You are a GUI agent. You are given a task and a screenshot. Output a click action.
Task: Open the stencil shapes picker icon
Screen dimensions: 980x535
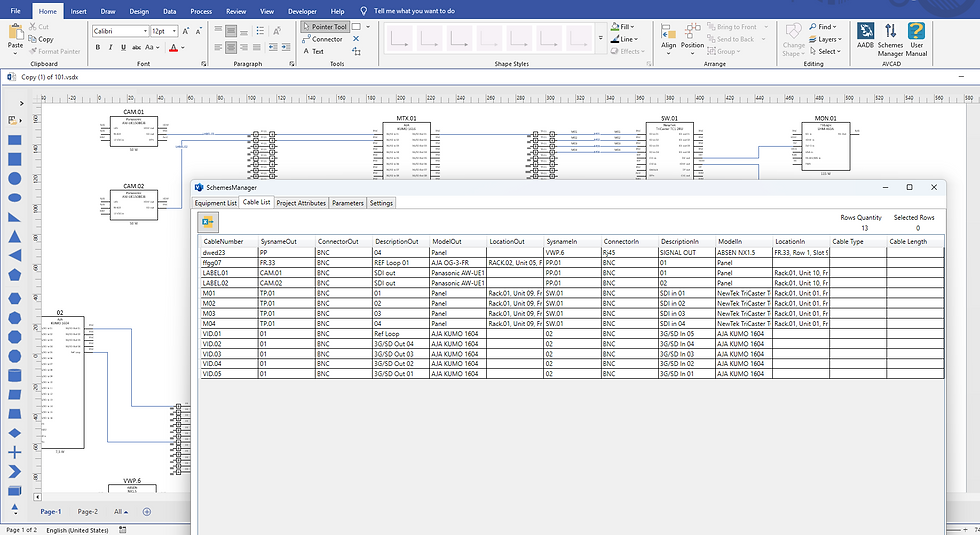click(12, 120)
